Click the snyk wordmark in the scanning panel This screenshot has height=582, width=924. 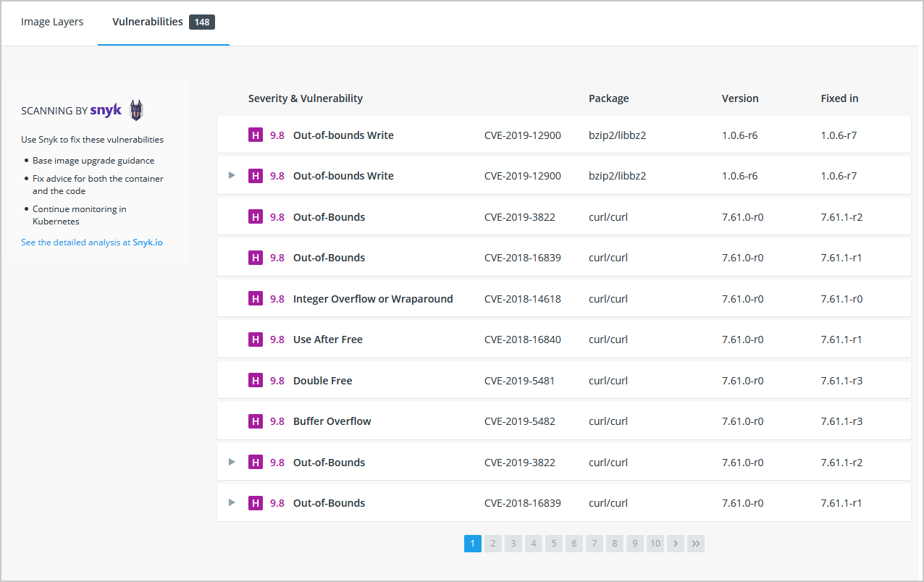tap(106, 110)
